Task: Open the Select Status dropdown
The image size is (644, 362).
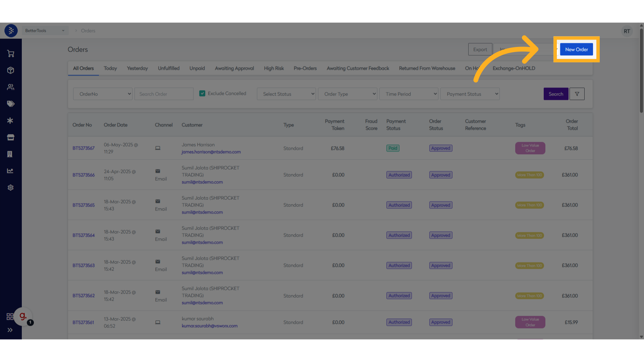Action: pos(286,94)
